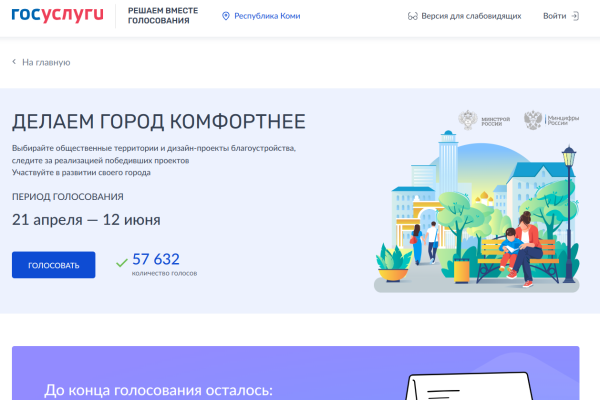Viewport: 600px width, 400px height.
Task: Click the До конца голосования осталось banner
Action: (158, 390)
